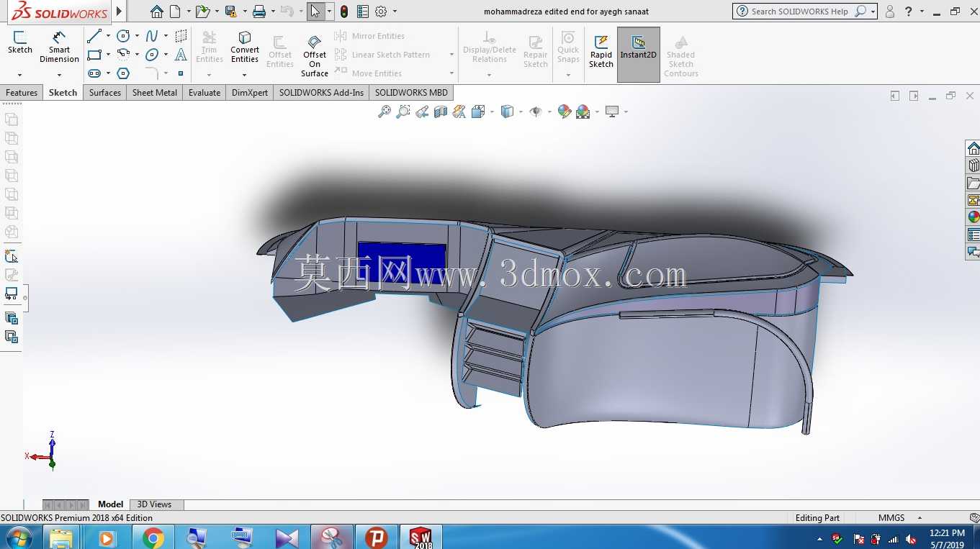Click the Convert Entities button

coord(245,47)
